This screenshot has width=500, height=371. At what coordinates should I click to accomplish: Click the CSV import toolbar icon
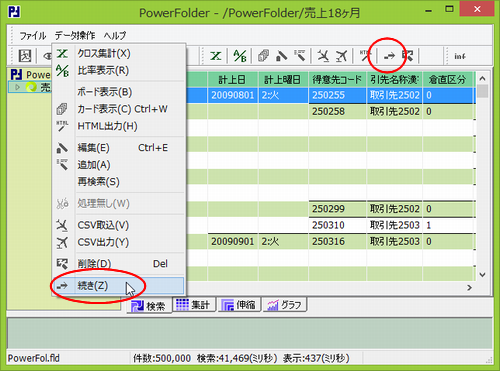point(323,56)
